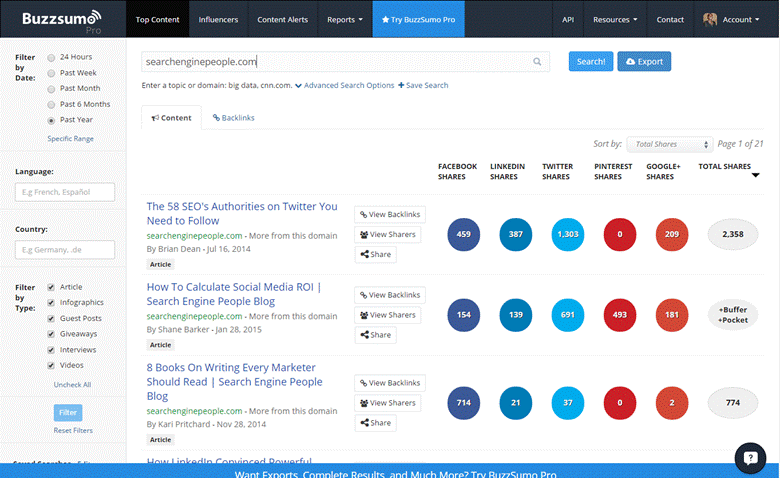Switch to the Backlinks tab

click(233, 118)
